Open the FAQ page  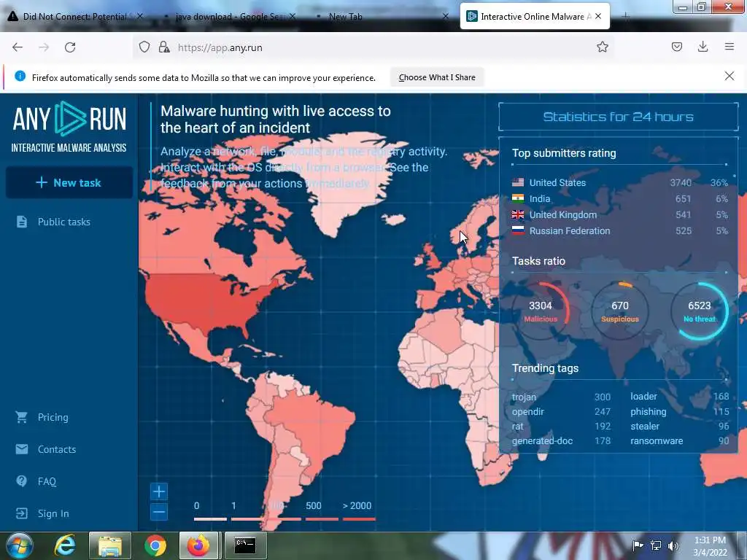click(x=47, y=481)
